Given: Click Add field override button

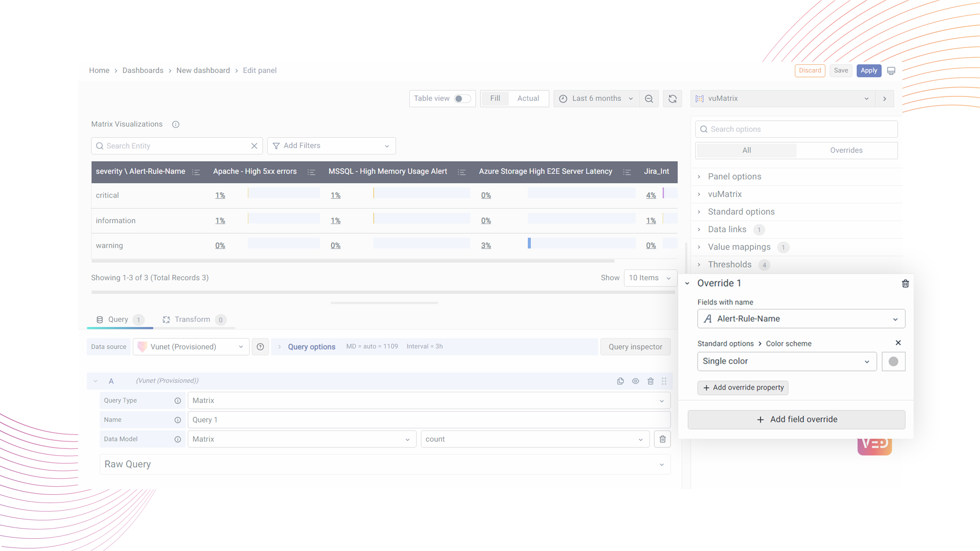Looking at the screenshot, I should point(796,419).
